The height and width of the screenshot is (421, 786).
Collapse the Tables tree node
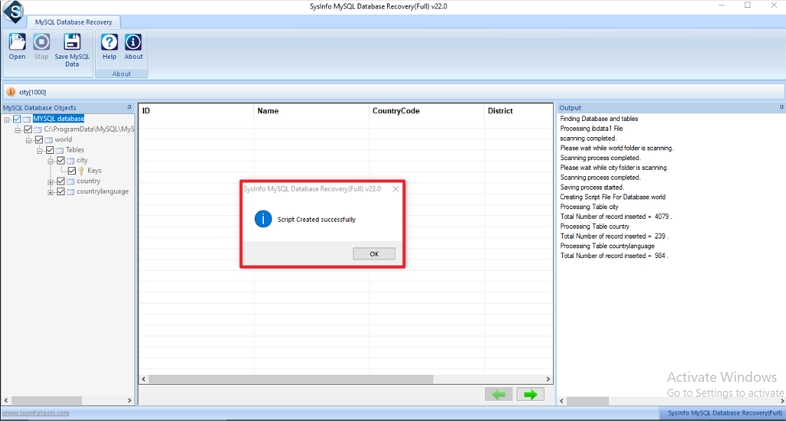pyautogui.click(x=40, y=150)
